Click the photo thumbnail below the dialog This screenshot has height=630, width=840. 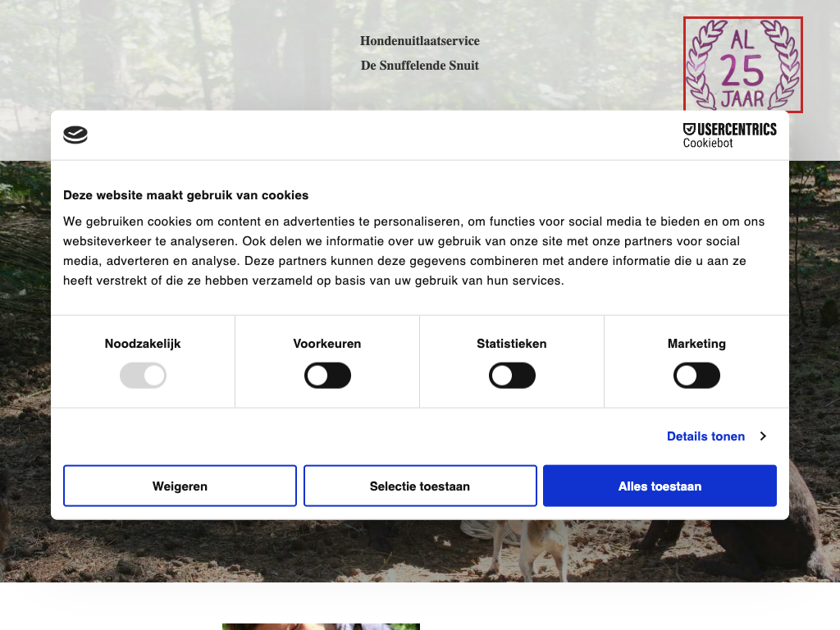[x=321, y=626]
